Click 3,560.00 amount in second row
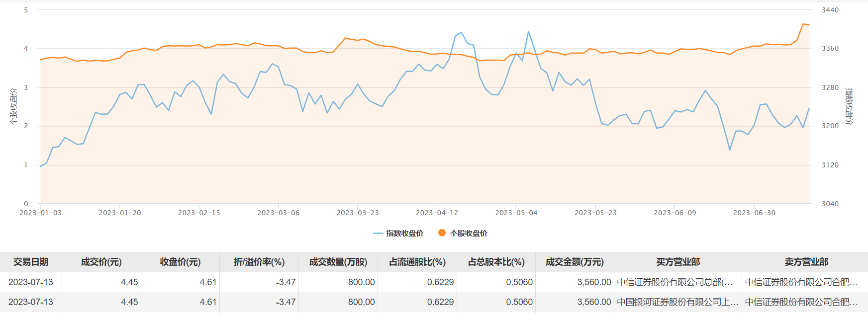Screen dimensions: 868x313 click(594, 302)
